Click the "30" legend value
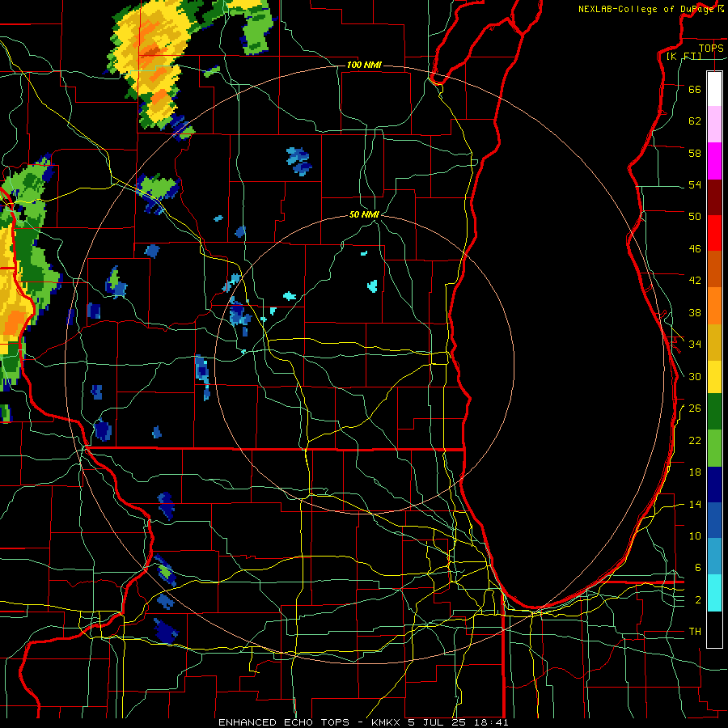Image resolution: width=728 pixels, height=728 pixels. [695, 376]
